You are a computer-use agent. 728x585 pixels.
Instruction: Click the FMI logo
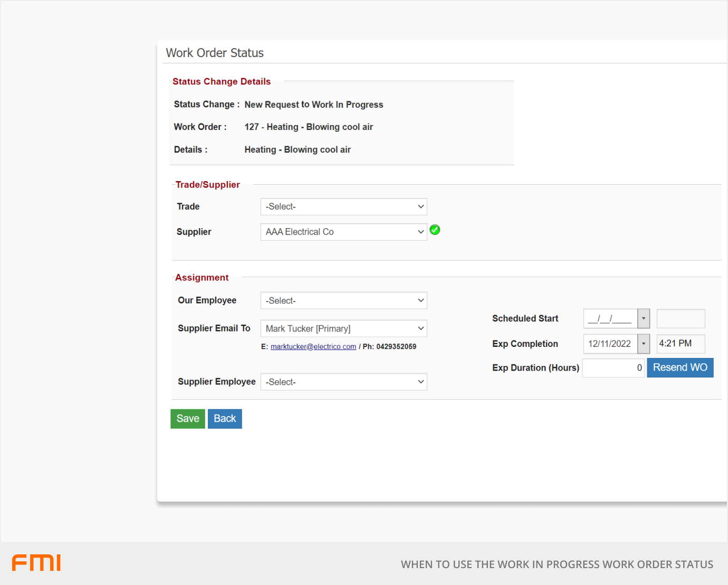[36, 563]
